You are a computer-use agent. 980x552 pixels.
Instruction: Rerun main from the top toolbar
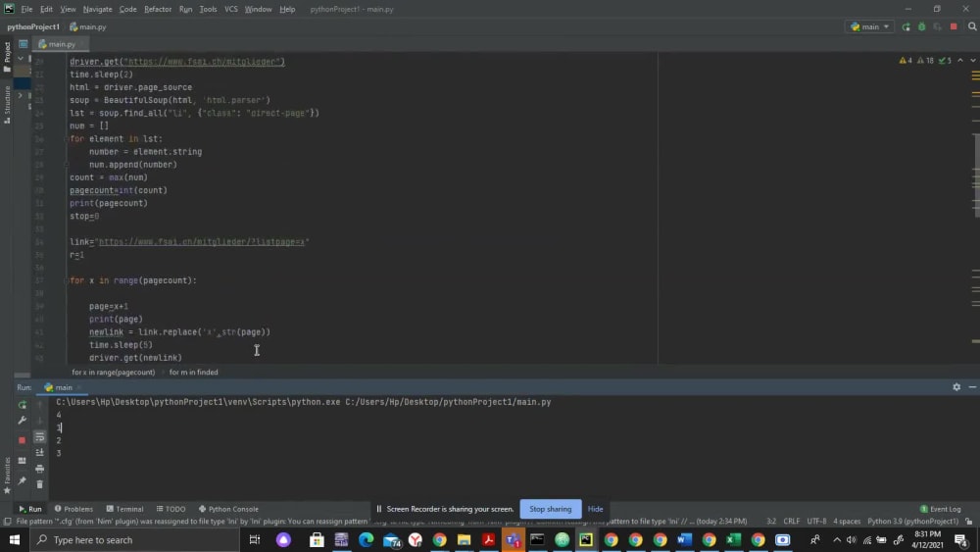coord(906,26)
